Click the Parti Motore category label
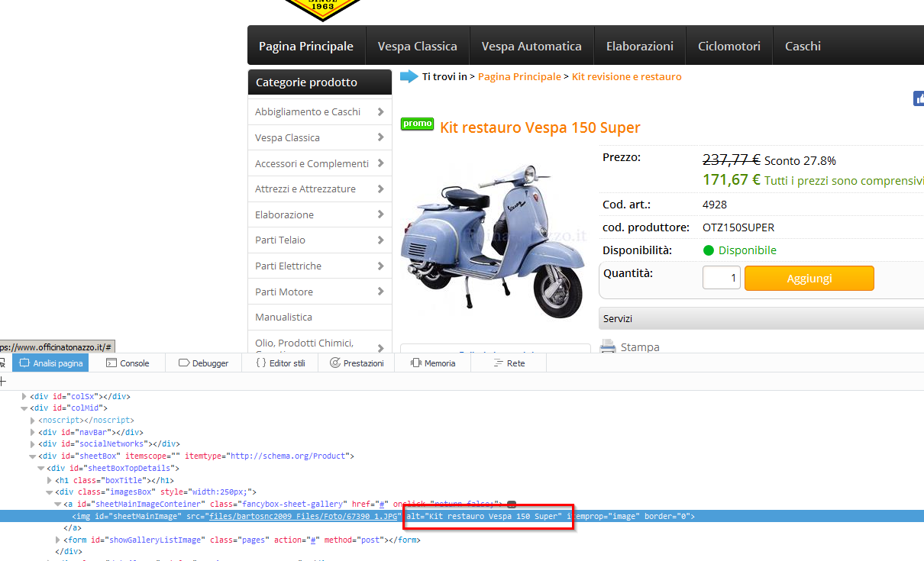924x561 pixels. (284, 292)
